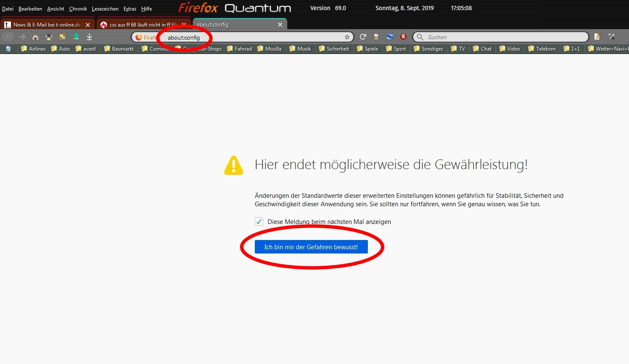Click the 'Version 69.0' text
Screen dimensions: 629x364
tap(328, 8)
